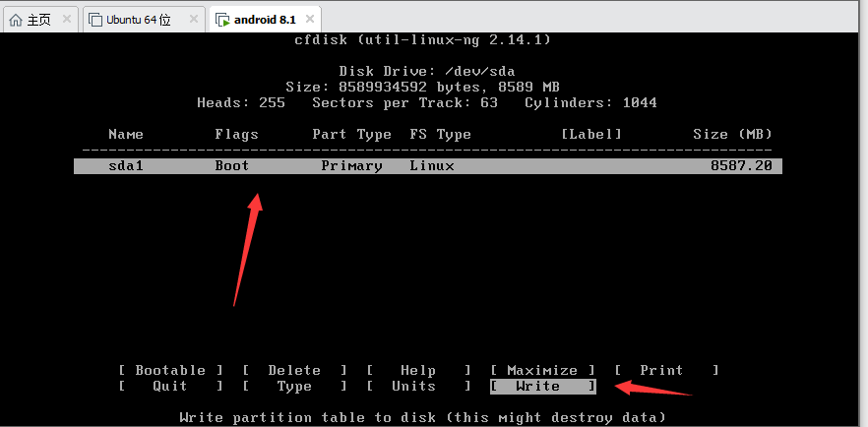868x427 pixels.
Task: Click the 8587.20 size value
Action: [x=741, y=166]
